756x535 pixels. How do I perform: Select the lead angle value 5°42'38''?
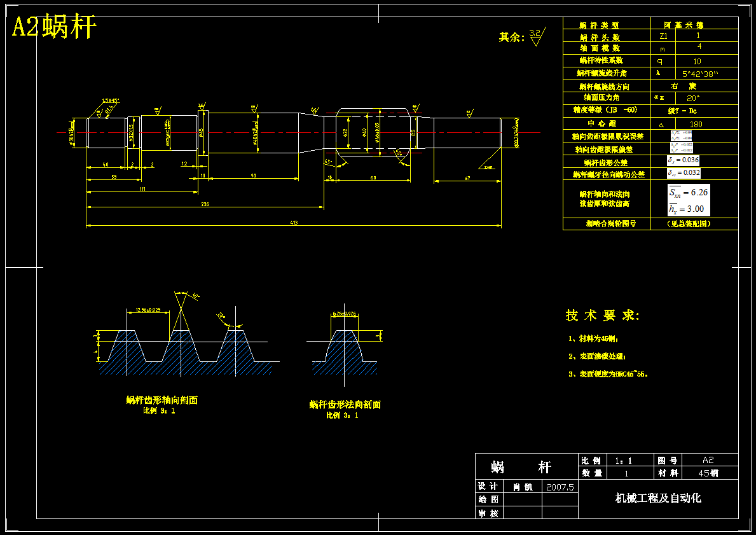click(700, 74)
